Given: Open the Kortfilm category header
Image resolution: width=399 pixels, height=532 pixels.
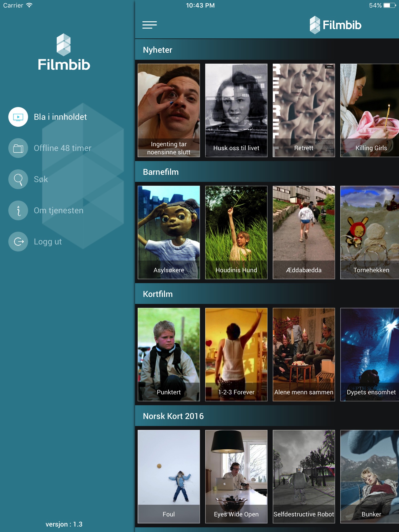Looking at the screenshot, I should pos(267,294).
